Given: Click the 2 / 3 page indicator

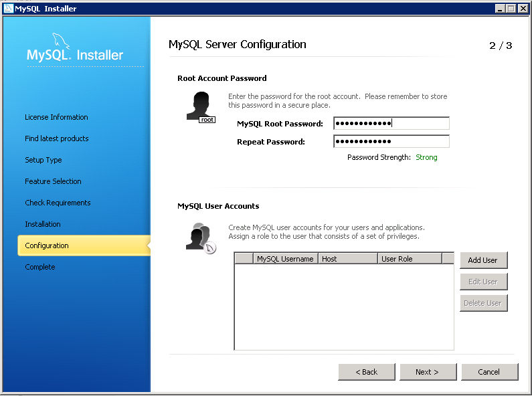Looking at the screenshot, I should [x=501, y=45].
